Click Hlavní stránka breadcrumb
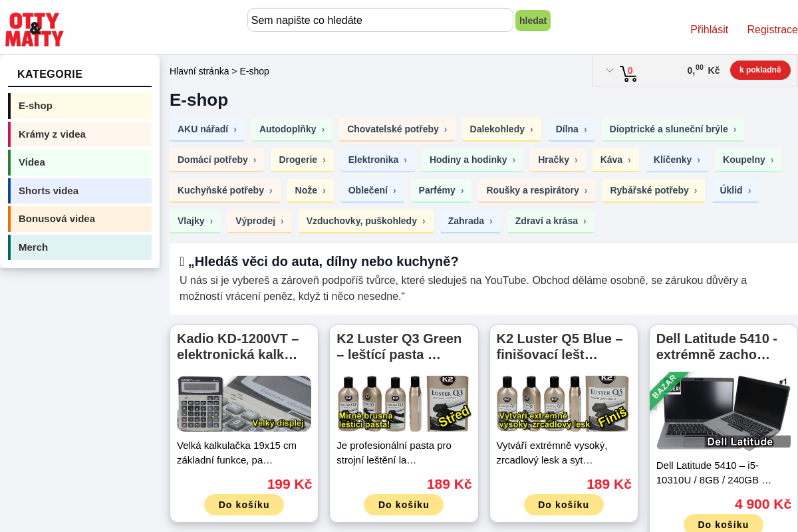798x532 pixels. pos(199,71)
